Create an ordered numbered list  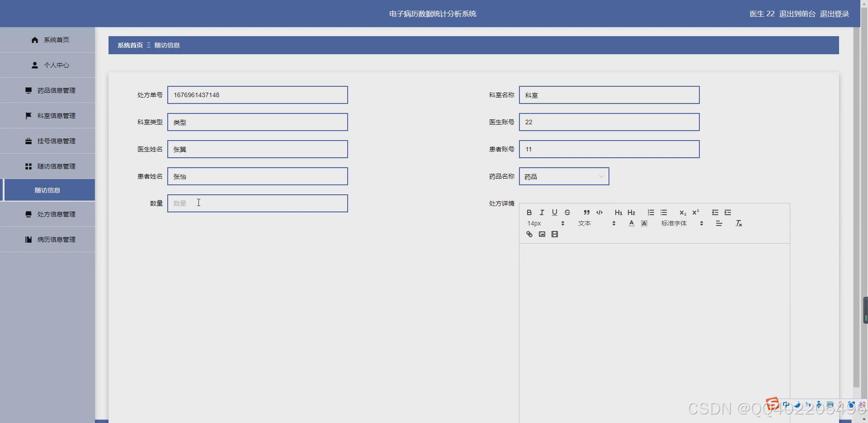[x=651, y=212]
